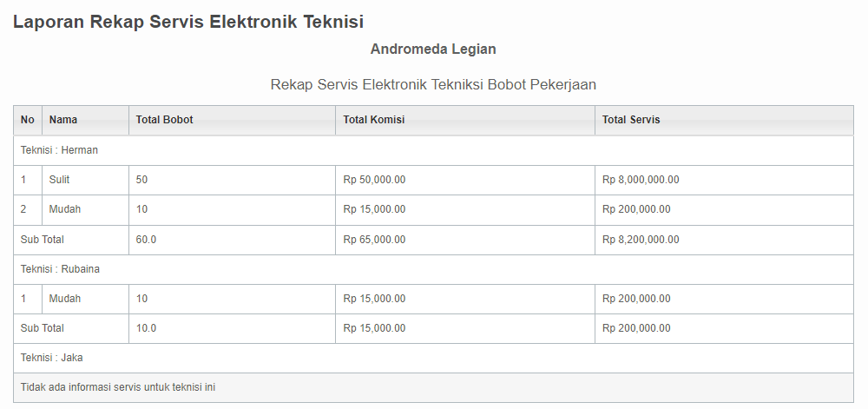The width and height of the screenshot is (868, 409).
Task: Click the 'Laporan Rekap Servis Elektronik Teknisi' title
Action: click(188, 22)
